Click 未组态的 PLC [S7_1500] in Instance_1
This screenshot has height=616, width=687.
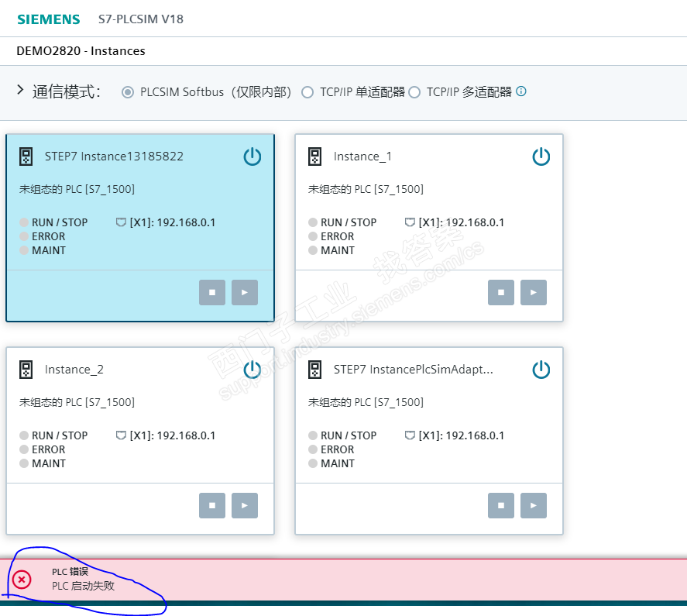click(x=366, y=189)
